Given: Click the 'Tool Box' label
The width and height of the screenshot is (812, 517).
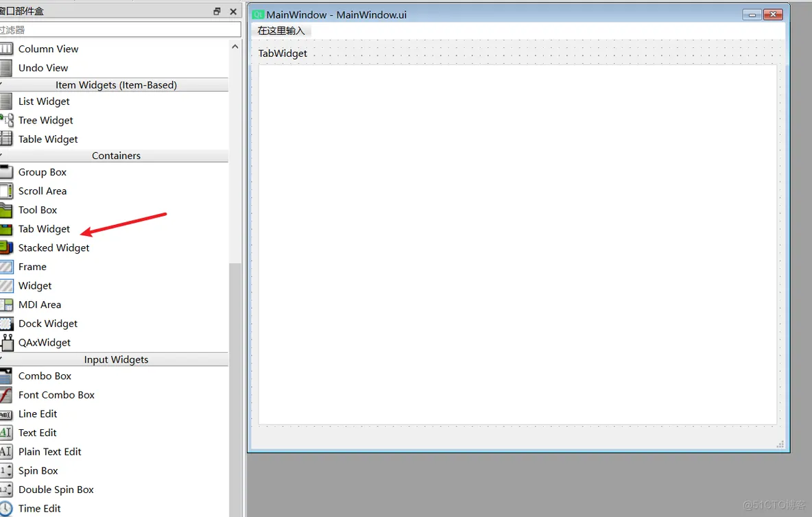Looking at the screenshot, I should [38, 210].
